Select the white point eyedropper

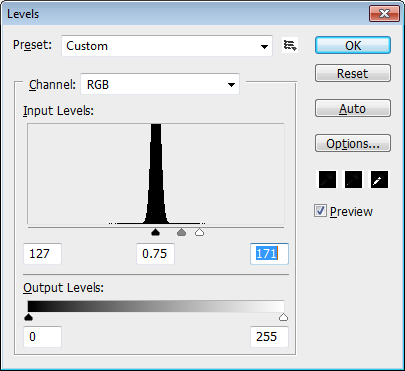point(379,180)
